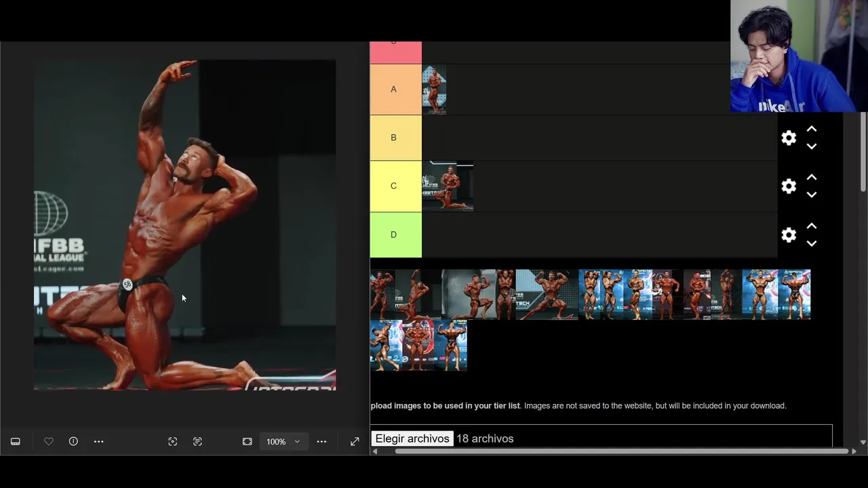Move tier B row up with up arrow
The width and height of the screenshot is (868, 488).
click(812, 129)
